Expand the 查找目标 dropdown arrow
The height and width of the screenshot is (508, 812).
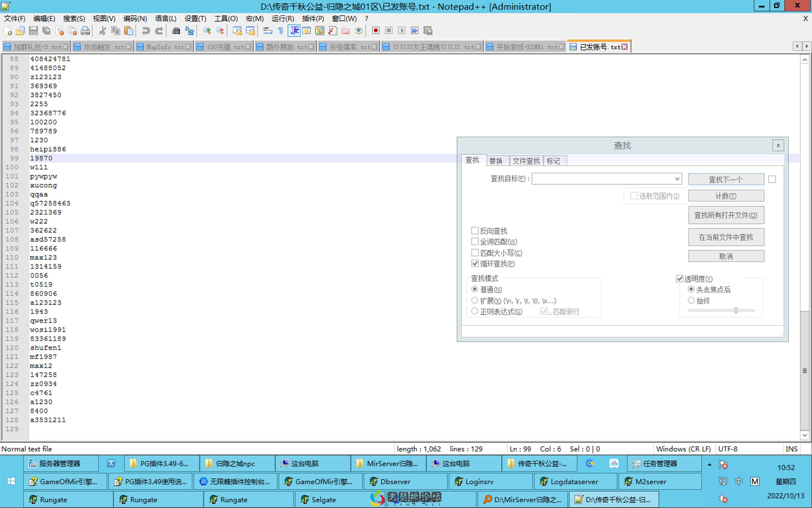click(x=677, y=179)
